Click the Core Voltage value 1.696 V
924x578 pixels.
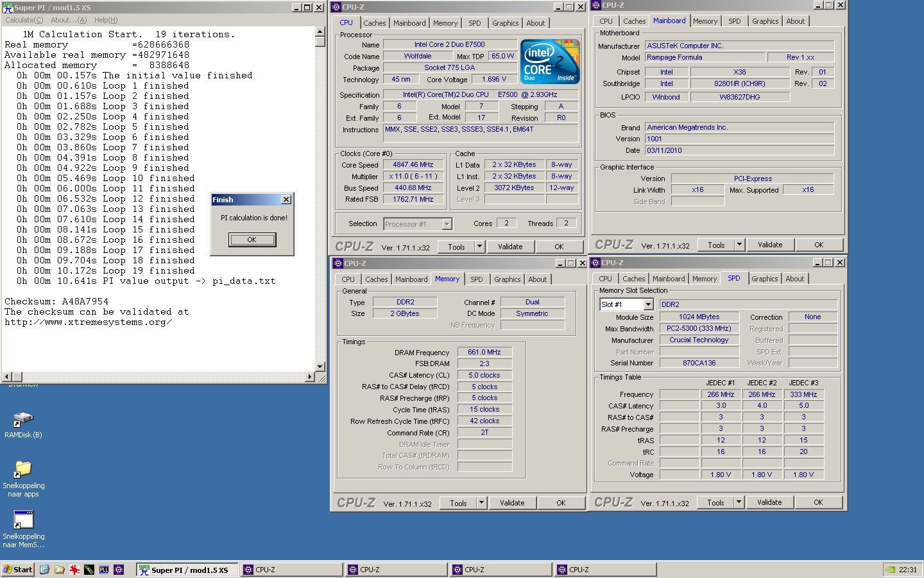(x=494, y=79)
